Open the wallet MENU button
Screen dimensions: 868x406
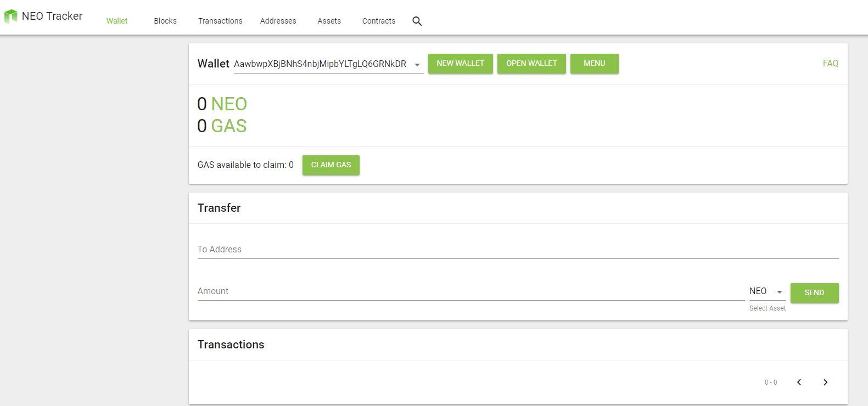(595, 64)
